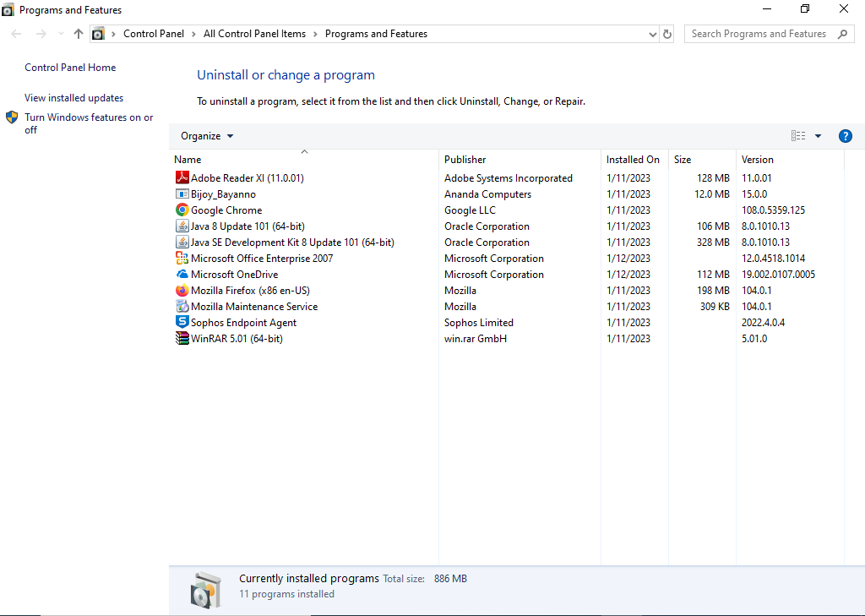Click the Bijoy_Bayanno program icon
865x616 pixels.
click(182, 194)
